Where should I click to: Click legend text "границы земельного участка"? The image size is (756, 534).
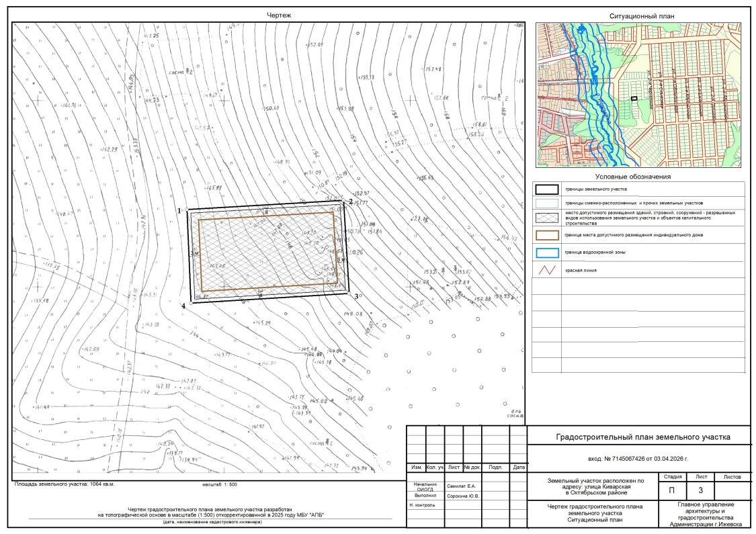[596, 189]
